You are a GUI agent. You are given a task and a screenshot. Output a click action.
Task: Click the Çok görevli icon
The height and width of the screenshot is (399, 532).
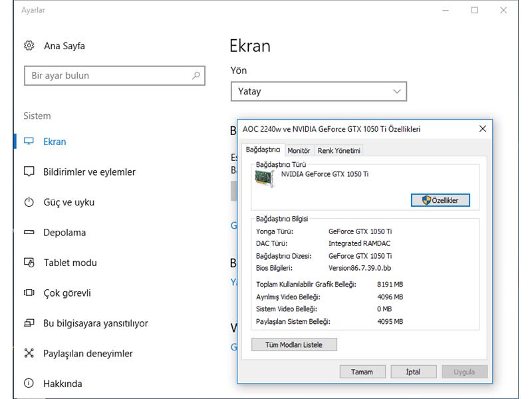click(x=29, y=293)
